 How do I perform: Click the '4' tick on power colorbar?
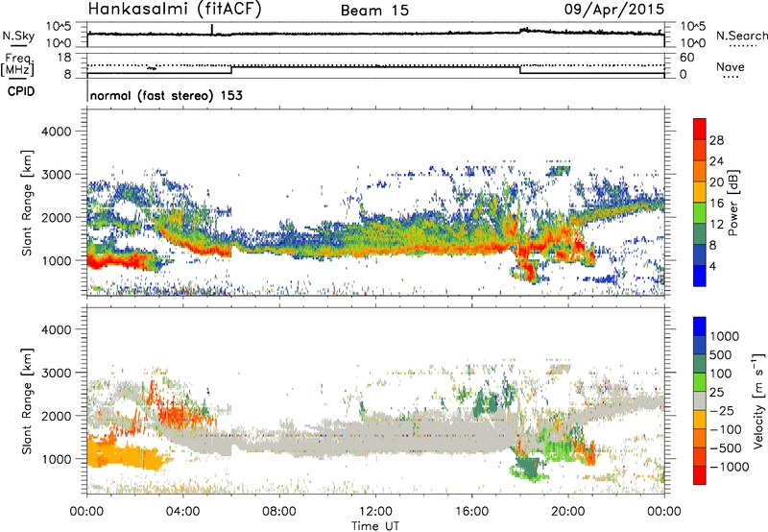pos(713,266)
